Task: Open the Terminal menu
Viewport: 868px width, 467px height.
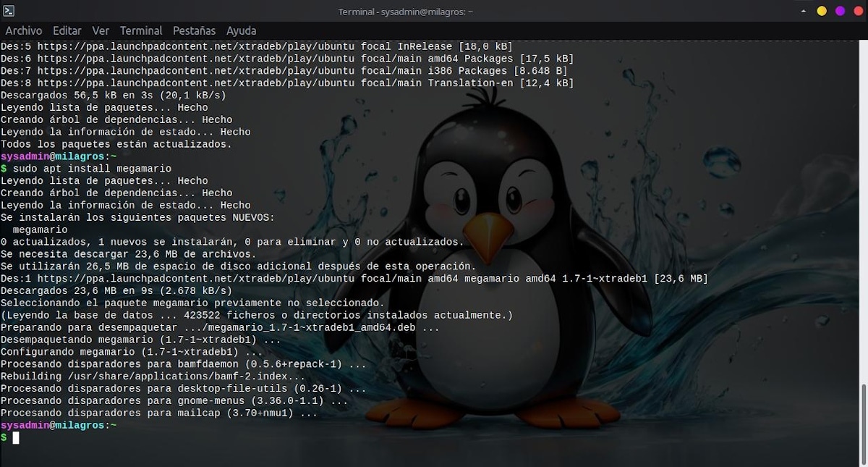Action: point(141,31)
